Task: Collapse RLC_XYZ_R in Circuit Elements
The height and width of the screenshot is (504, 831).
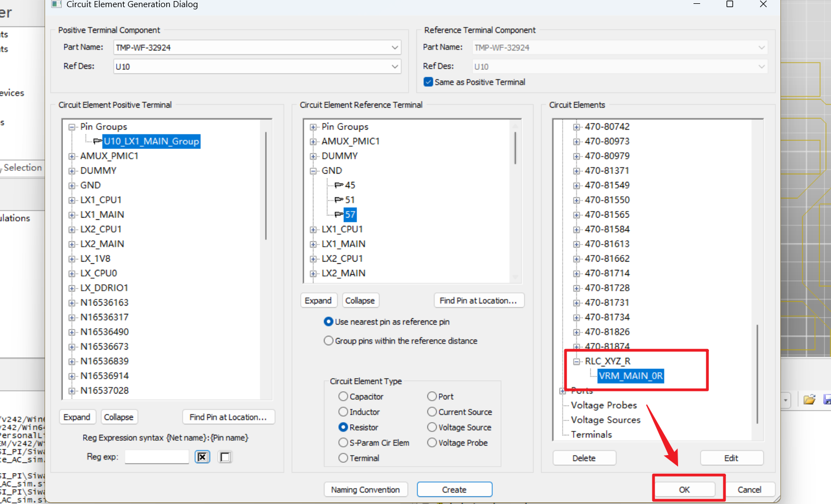Action: click(x=576, y=362)
